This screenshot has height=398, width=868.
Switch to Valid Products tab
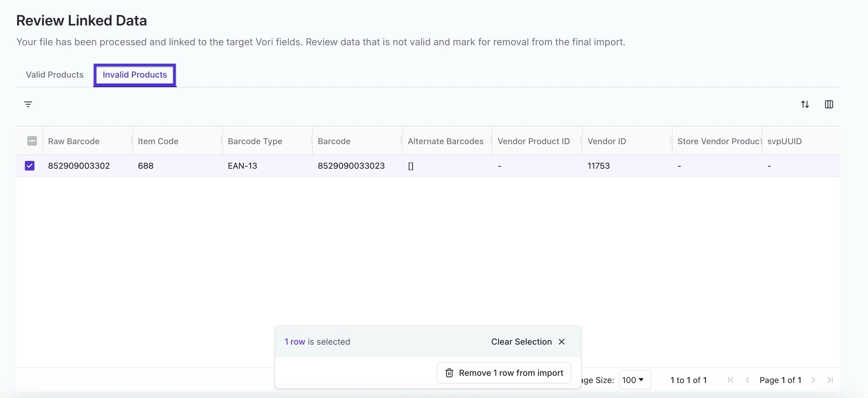click(x=55, y=75)
